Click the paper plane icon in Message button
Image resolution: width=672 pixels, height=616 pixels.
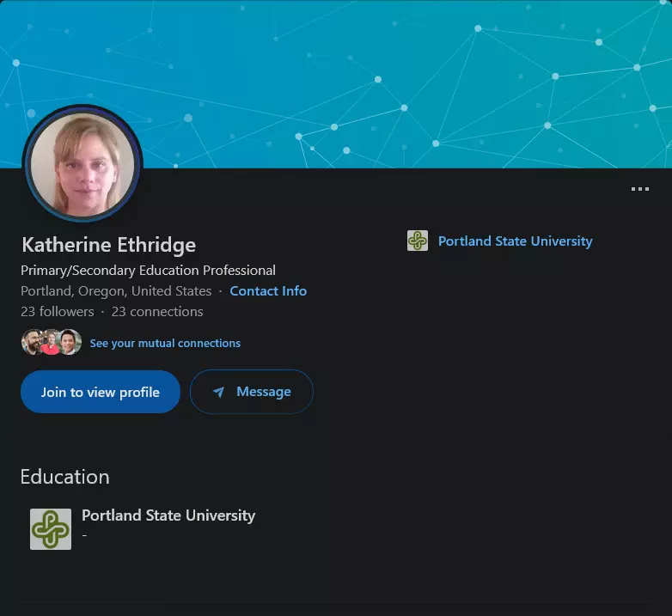click(x=219, y=393)
